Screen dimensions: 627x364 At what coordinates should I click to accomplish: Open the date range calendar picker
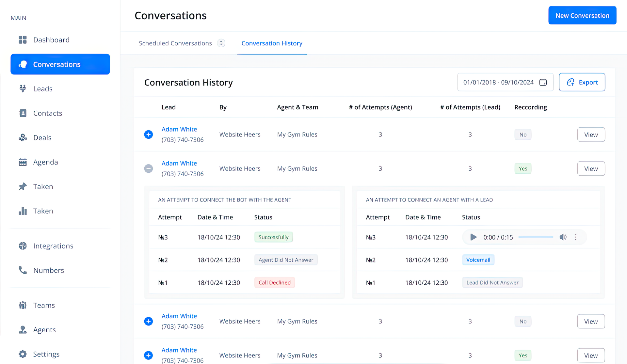click(x=543, y=82)
